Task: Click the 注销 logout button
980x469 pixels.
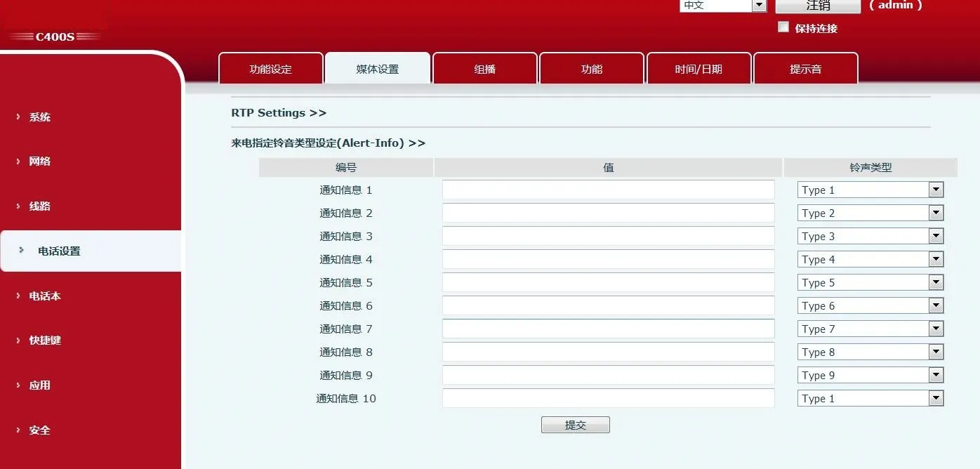Action: (817, 6)
